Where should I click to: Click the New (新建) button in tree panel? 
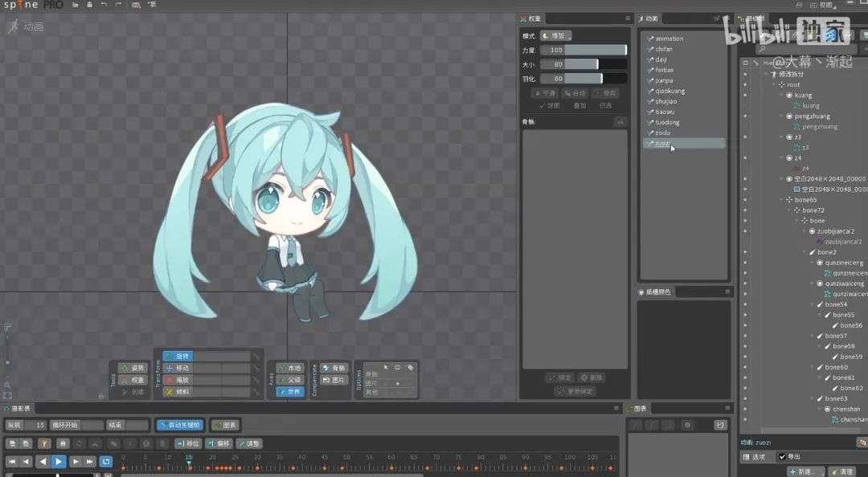[x=805, y=471]
